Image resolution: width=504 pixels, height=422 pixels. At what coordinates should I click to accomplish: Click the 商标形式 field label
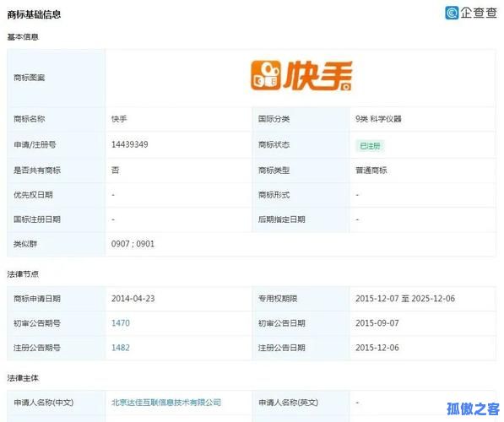274,195
